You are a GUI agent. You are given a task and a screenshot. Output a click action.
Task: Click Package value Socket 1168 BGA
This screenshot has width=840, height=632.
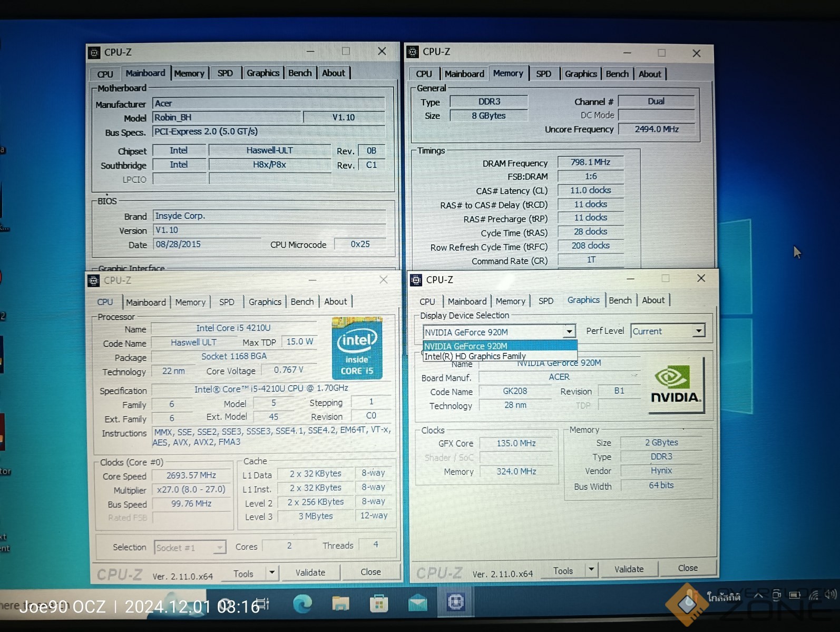pos(234,357)
